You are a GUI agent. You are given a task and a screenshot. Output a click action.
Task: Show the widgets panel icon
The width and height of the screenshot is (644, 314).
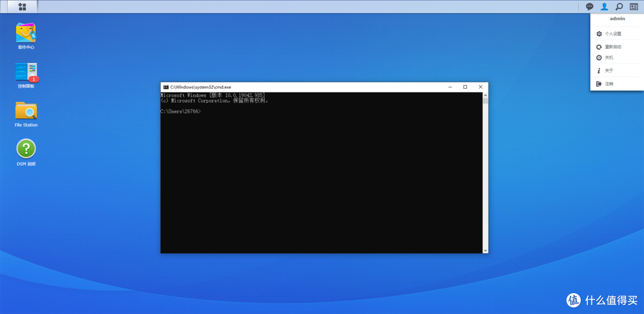point(634,7)
